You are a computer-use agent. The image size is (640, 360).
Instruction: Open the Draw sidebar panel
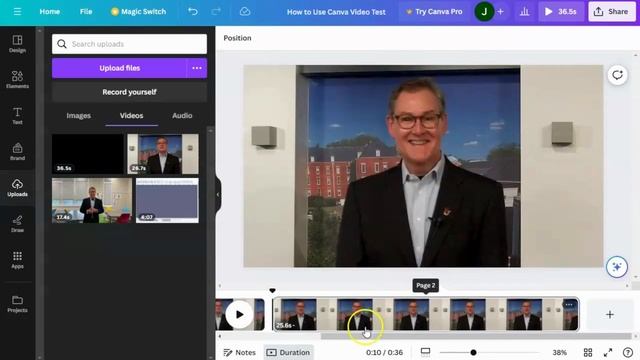click(17, 224)
